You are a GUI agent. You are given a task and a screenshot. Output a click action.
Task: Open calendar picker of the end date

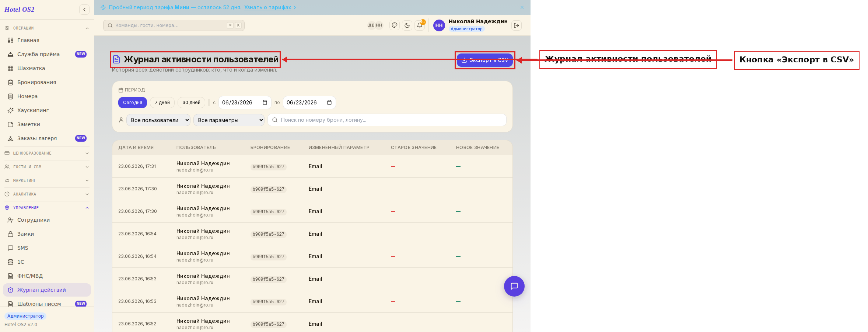[329, 103]
